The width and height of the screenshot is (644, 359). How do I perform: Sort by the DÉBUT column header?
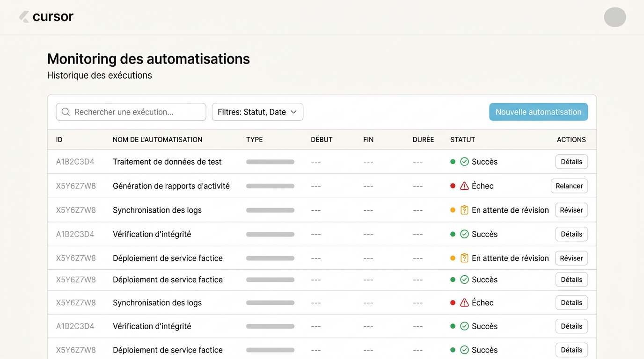(322, 139)
